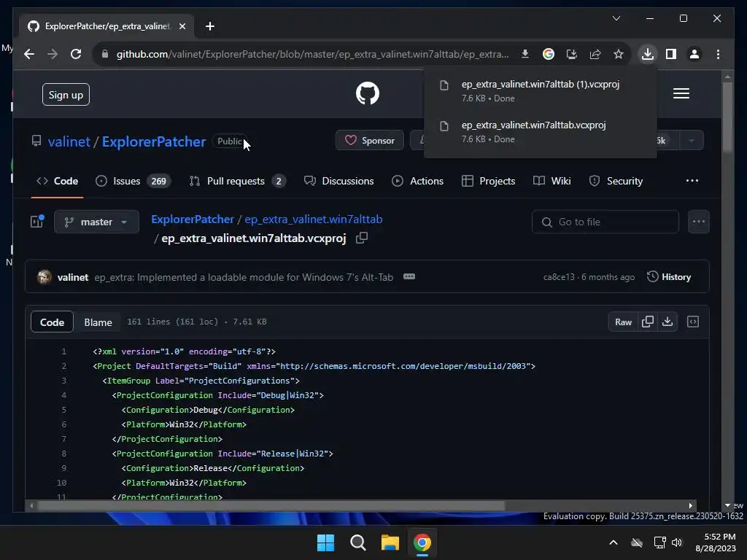Click the install app icon in address bar
Screen dimensions: 747x560
[x=572, y=54]
